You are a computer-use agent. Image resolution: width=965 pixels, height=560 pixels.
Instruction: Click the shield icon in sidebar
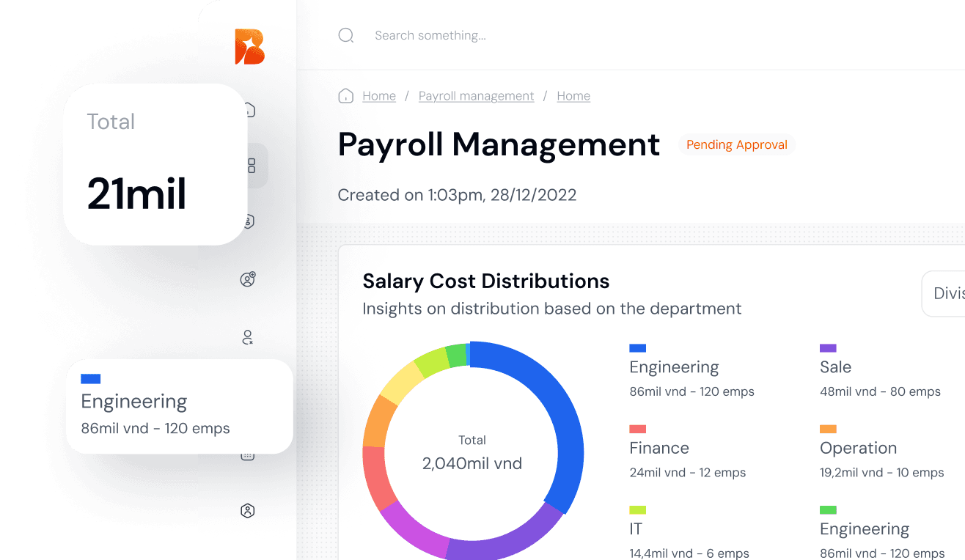click(x=249, y=222)
